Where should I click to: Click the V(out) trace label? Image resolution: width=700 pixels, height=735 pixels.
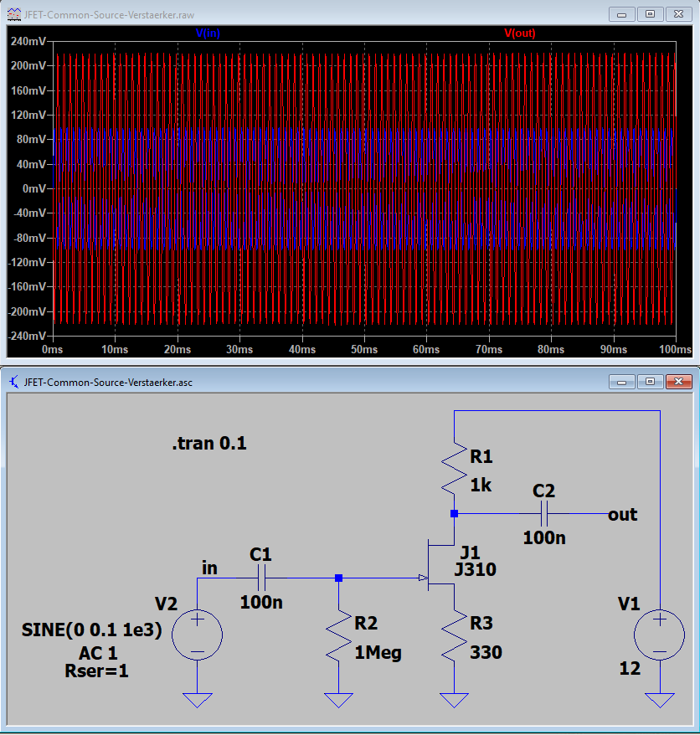click(519, 33)
